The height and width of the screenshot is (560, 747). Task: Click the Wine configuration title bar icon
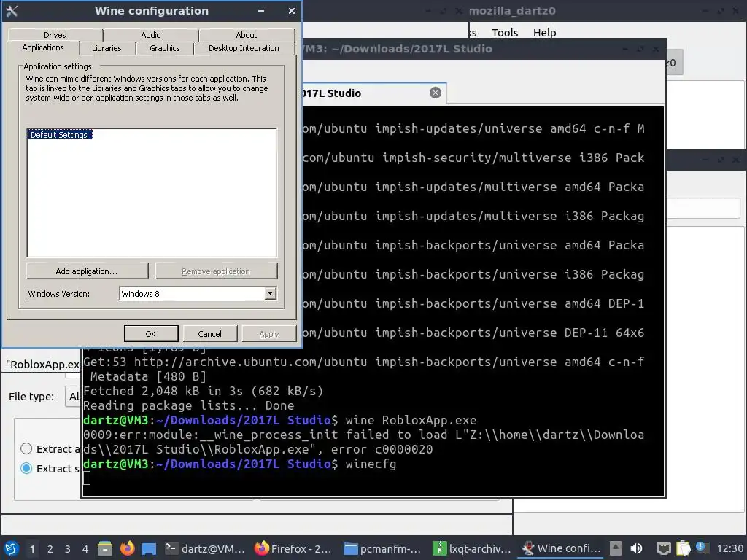(x=12, y=11)
